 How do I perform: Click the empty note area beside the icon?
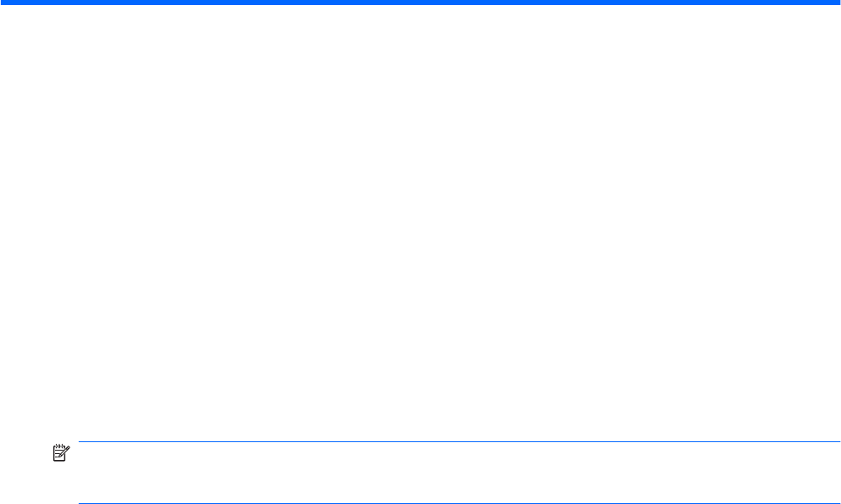459,473
